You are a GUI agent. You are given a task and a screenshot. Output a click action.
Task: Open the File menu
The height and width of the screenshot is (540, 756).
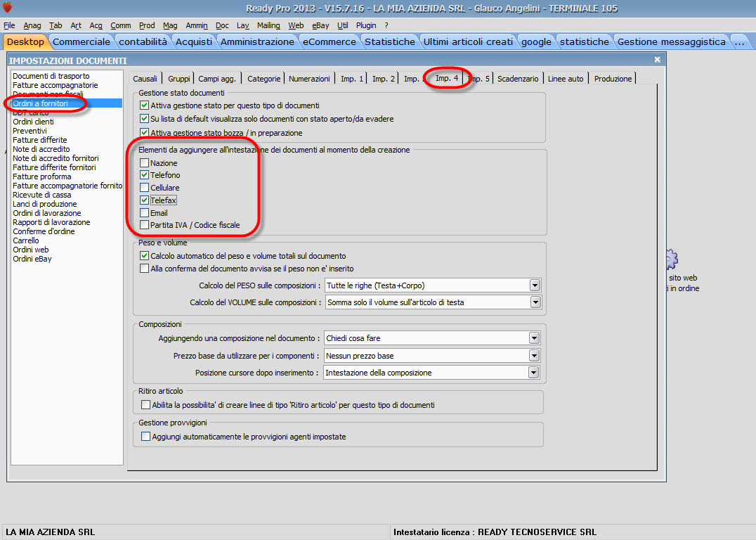pyautogui.click(x=9, y=25)
